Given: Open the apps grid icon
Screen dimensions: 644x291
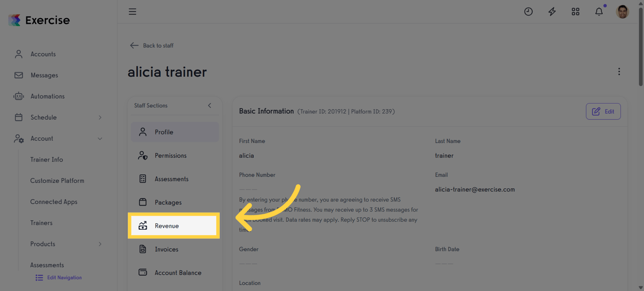Looking at the screenshot, I should point(576,12).
